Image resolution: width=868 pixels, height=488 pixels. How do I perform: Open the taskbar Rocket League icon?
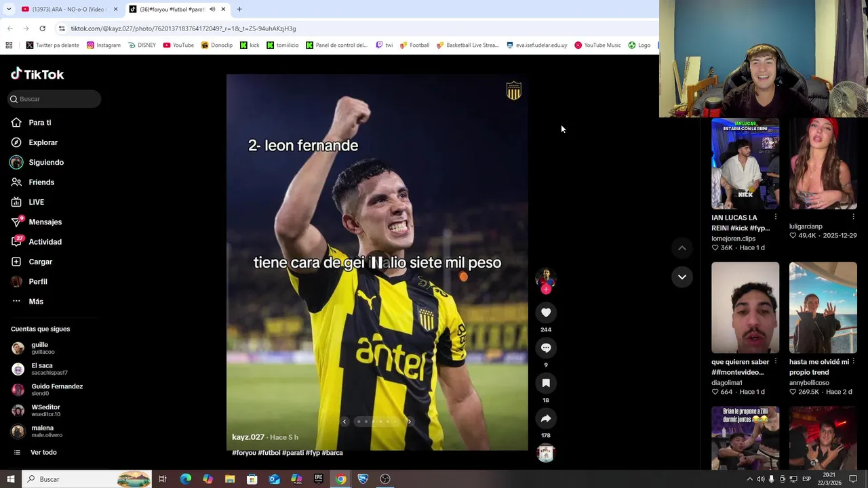(363, 479)
